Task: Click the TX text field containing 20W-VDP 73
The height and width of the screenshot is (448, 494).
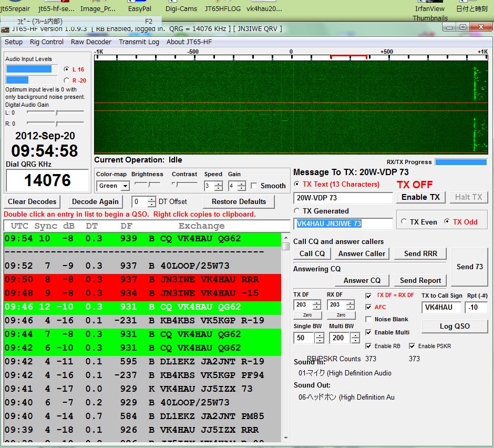Action: [x=343, y=198]
